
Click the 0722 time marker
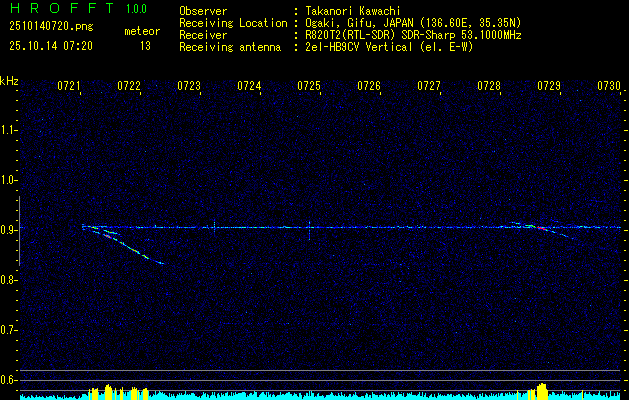point(129,85)
